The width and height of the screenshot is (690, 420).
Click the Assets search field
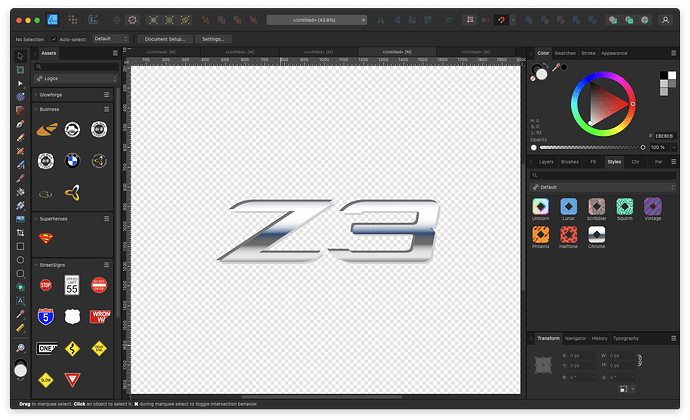pos(76,66)
